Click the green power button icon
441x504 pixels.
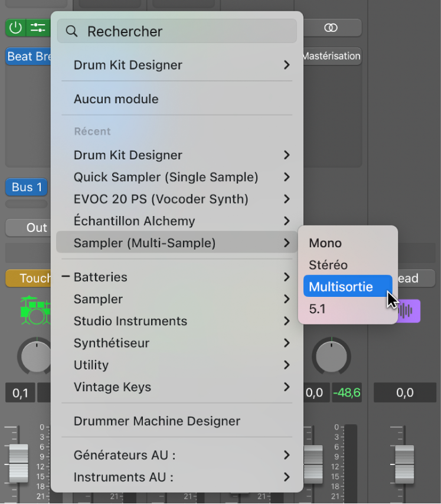(x=15, y=28)
